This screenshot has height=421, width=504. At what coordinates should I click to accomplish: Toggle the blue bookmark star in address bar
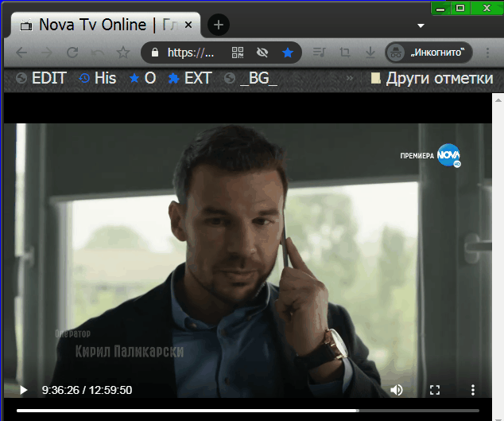click(x=288, y=53)
